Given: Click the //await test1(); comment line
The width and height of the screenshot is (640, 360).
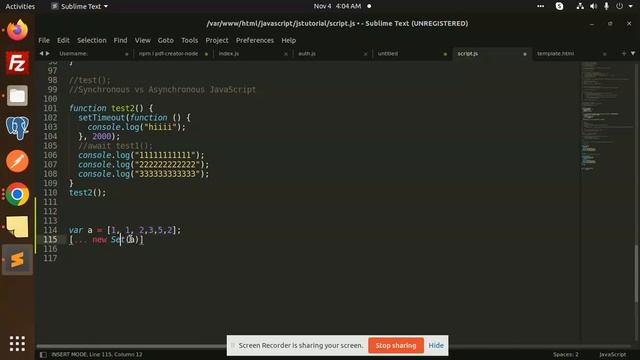Looking at the screenshot, I should click(x=116, y=146).
